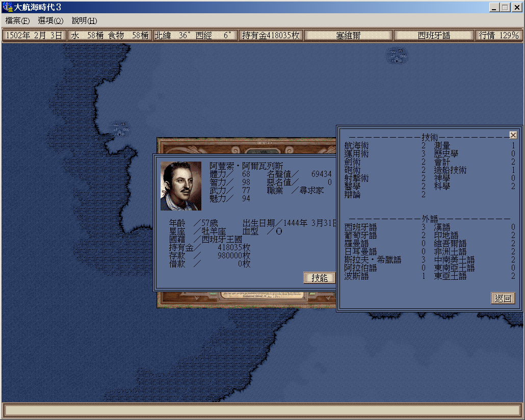Click the 西班牙語 language button

pos(434,36)
